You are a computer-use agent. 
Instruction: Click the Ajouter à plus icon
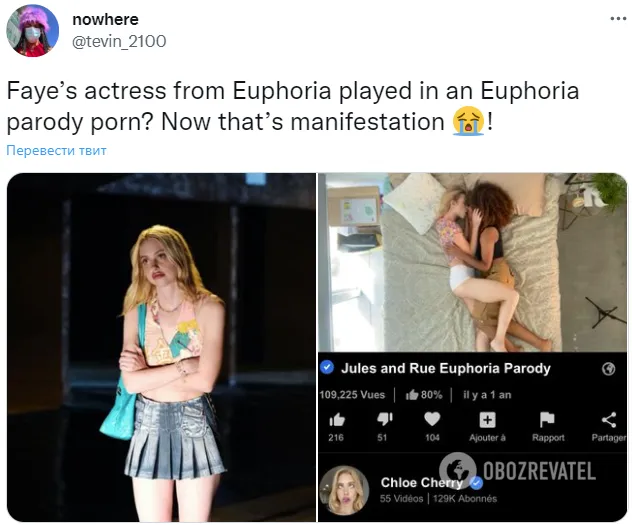tap(487, 420)
